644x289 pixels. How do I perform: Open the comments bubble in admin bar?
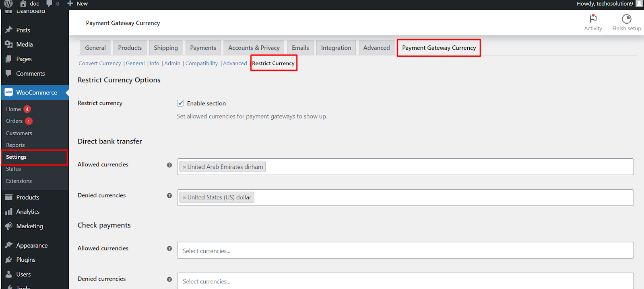(x=50, y=4)
